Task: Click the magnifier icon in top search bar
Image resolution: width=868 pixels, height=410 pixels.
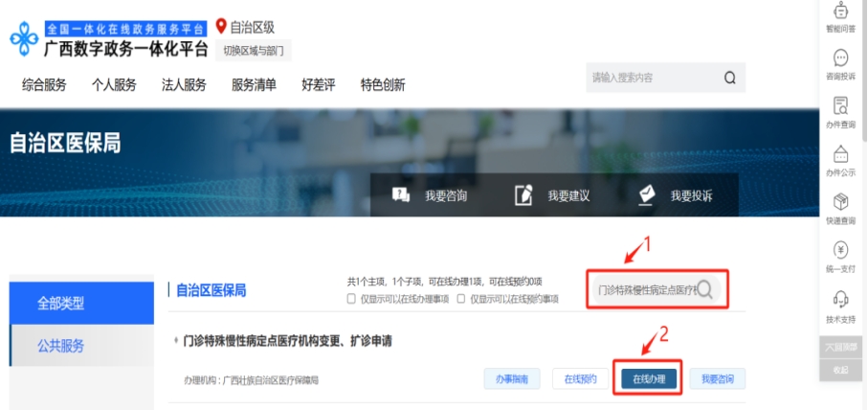Action: point(729,78)
